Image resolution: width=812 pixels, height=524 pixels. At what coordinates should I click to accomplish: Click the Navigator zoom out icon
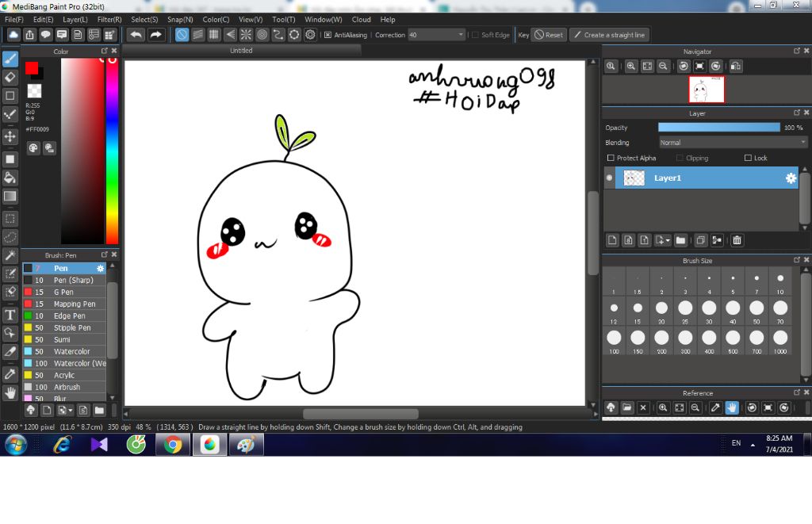663,66
